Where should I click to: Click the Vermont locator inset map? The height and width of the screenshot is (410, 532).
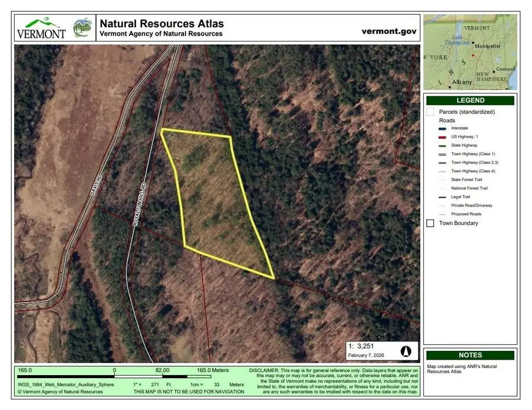click(470, 51)
